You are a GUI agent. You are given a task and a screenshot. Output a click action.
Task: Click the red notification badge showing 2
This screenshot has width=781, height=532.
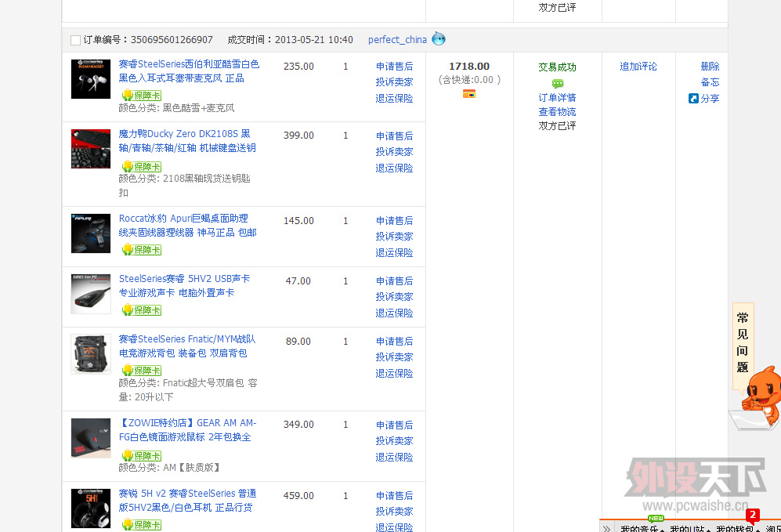click(x=753, y=515)
